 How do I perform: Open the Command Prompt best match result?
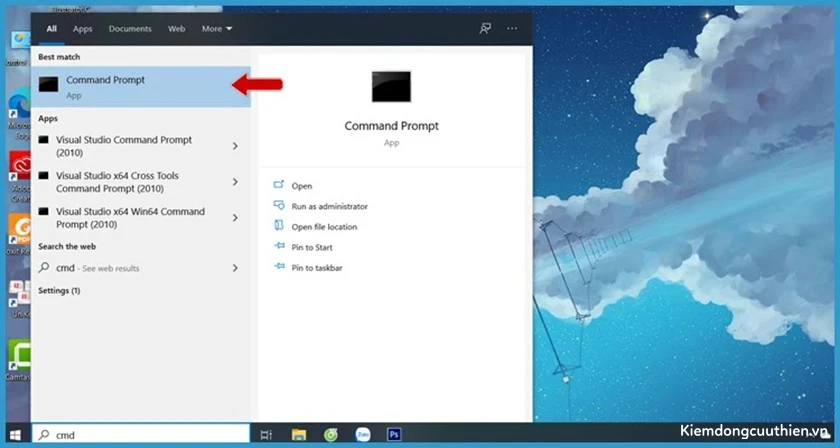141,87
